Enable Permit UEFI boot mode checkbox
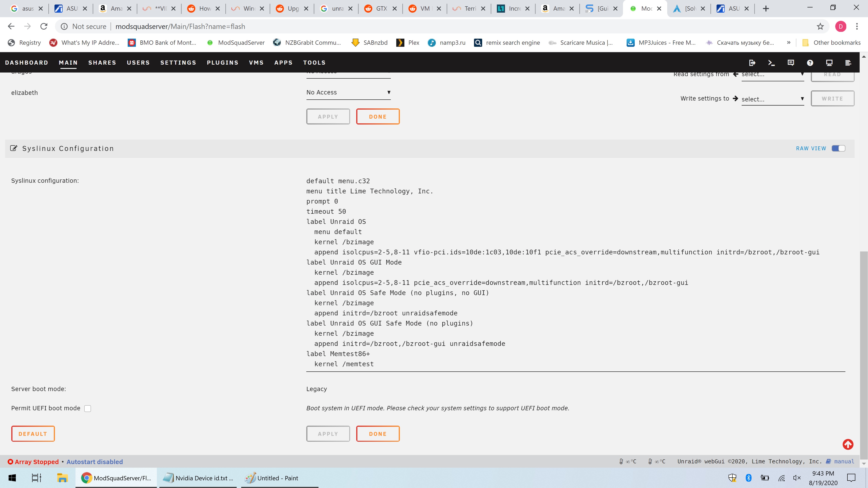The image size is (868, 488). pos(88,408)
